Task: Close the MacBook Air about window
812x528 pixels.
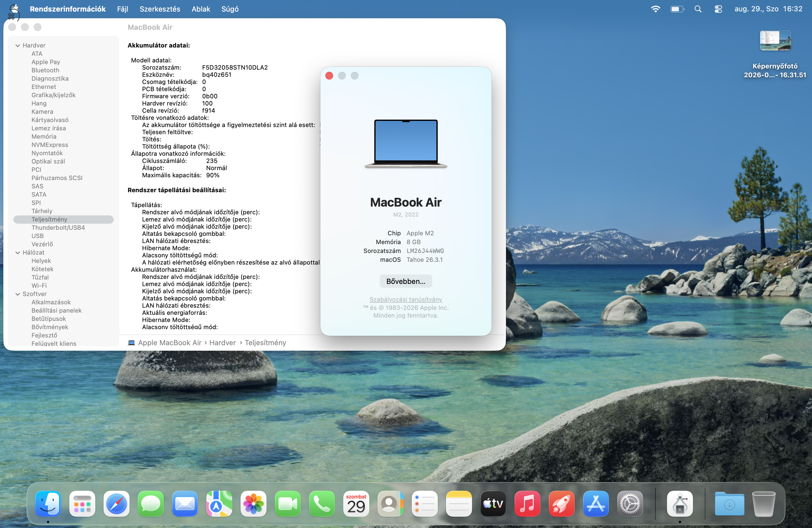Action: pyautogui.click(x=329, y=76)
